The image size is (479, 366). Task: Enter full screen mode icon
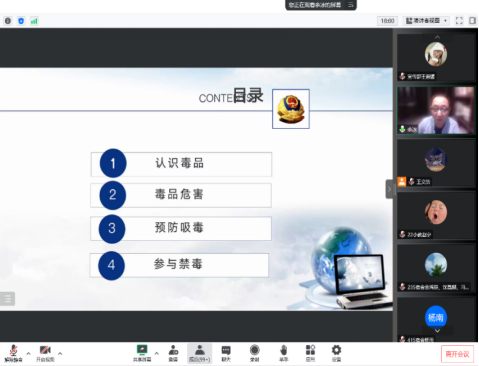[x=459, y=21]
